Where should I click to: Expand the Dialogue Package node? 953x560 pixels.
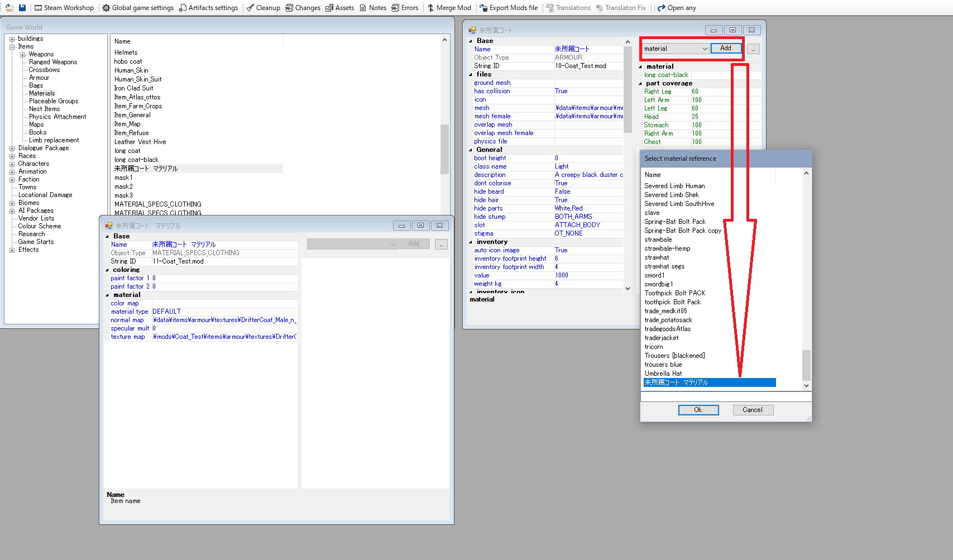[12, 149]
